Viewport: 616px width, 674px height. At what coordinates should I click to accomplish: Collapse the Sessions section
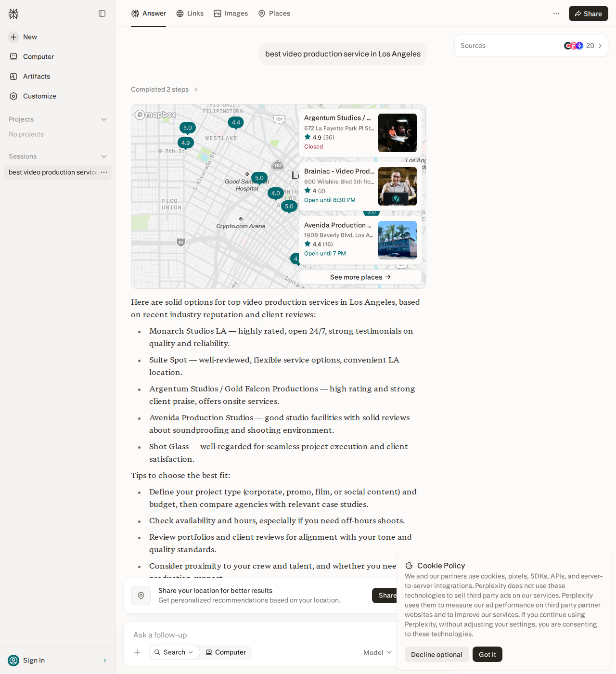(x=104, y=156)
